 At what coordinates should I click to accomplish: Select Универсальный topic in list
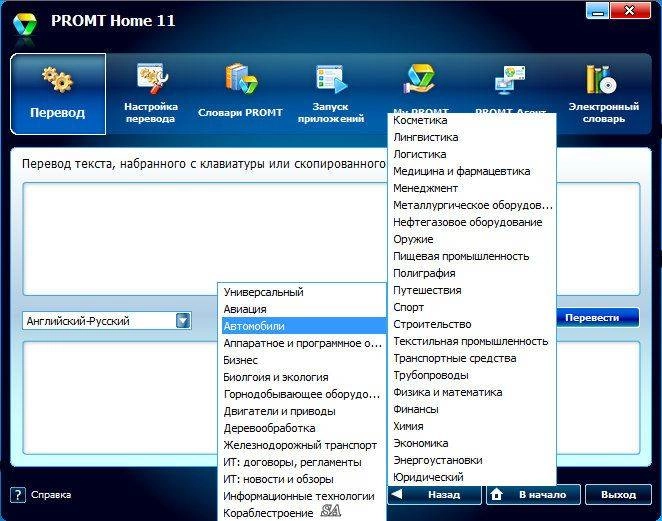click(304, 292)
